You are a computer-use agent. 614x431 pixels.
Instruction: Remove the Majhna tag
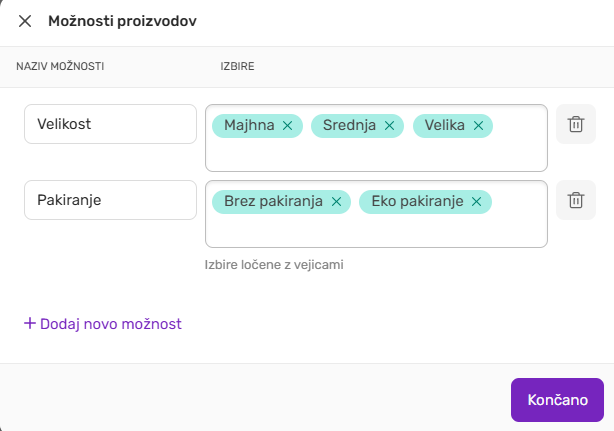(287, 126)
